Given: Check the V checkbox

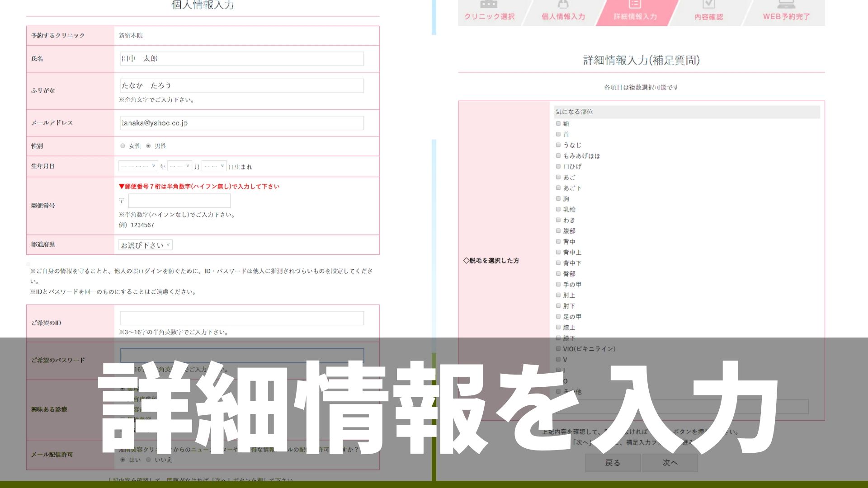Looking at the screenshot, I should coord(558,360).
